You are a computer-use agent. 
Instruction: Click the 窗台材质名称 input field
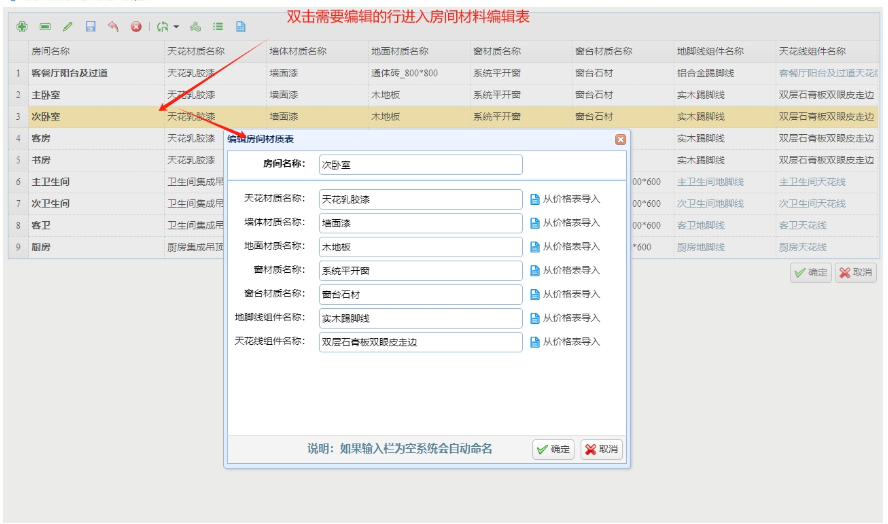click(420, 294)
